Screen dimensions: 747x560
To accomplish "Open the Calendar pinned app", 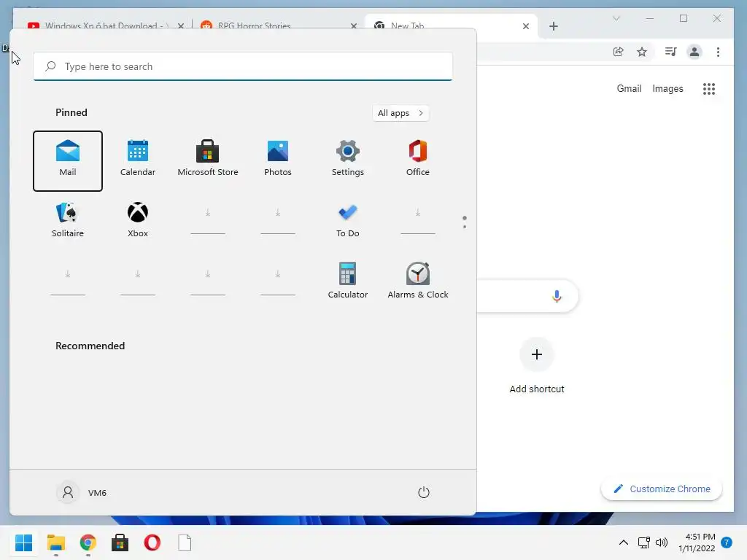I will click(x=138, y=158).
